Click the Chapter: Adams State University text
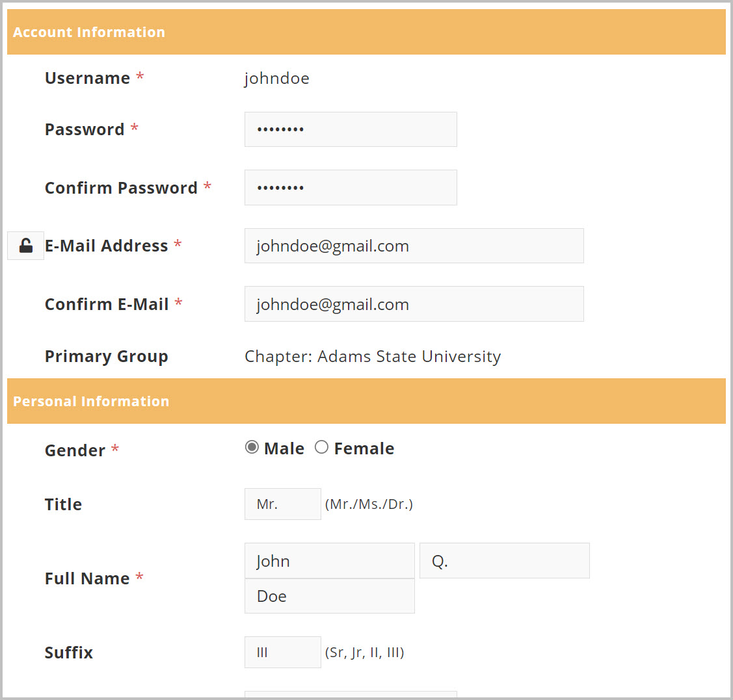733x700 pixels. point(373,356)
